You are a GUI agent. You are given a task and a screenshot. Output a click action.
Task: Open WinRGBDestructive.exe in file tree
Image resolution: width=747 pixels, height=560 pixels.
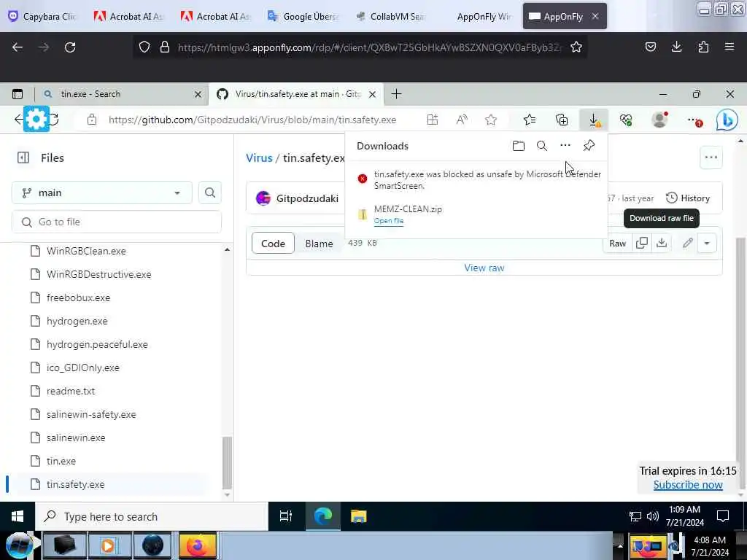pos(98,274)
